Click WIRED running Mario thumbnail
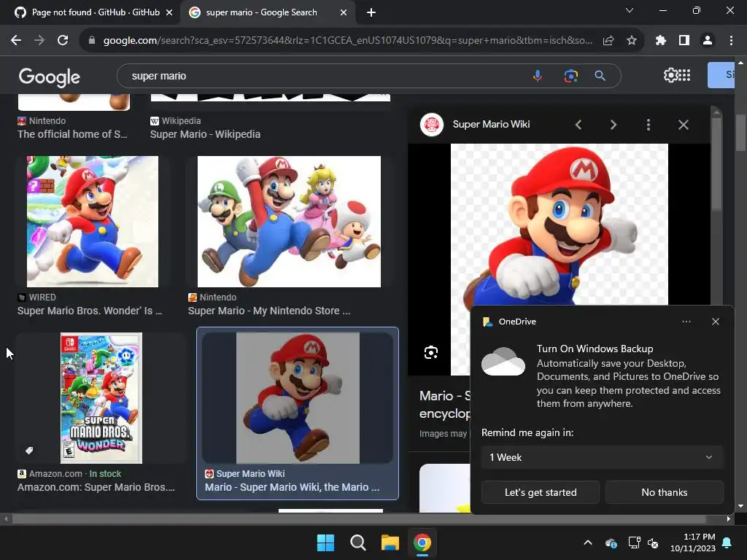 pos(93,222)
